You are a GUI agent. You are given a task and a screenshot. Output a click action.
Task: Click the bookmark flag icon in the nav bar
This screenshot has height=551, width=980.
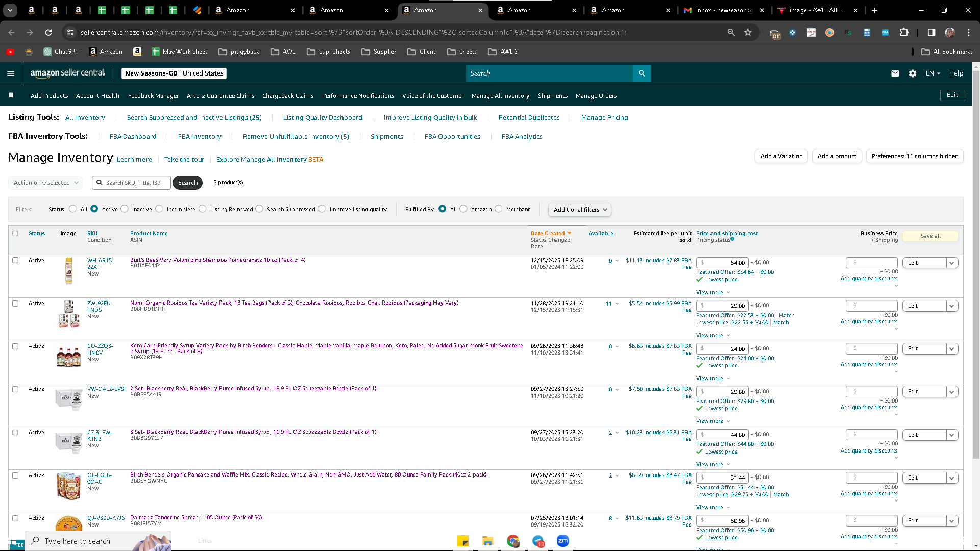tap(11, 95)
